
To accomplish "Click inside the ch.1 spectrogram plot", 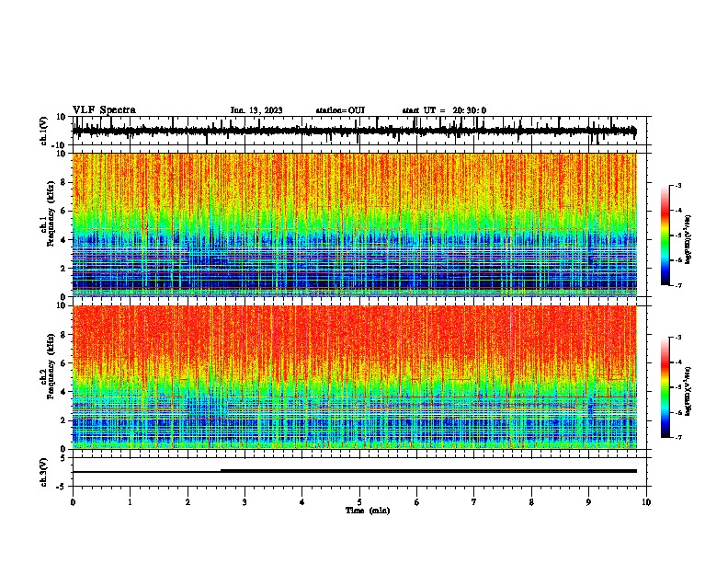I will tap(354, 224).
